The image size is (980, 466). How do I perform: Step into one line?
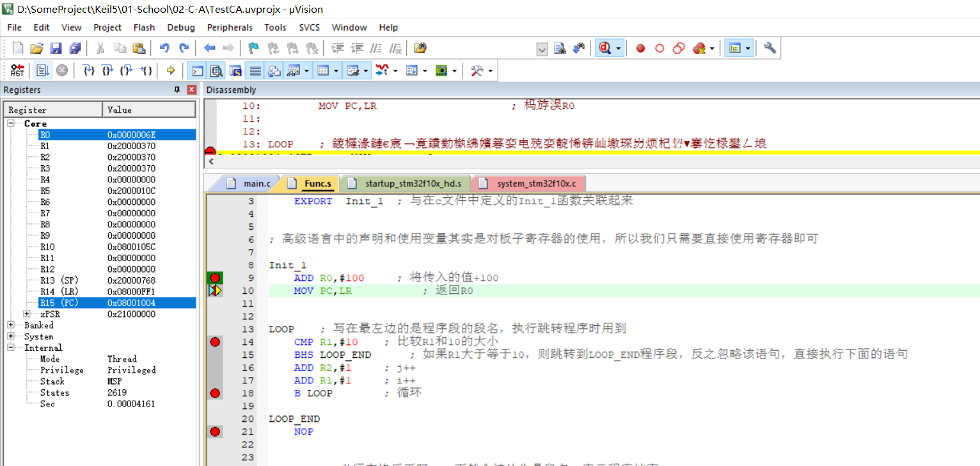click(89, 70)
